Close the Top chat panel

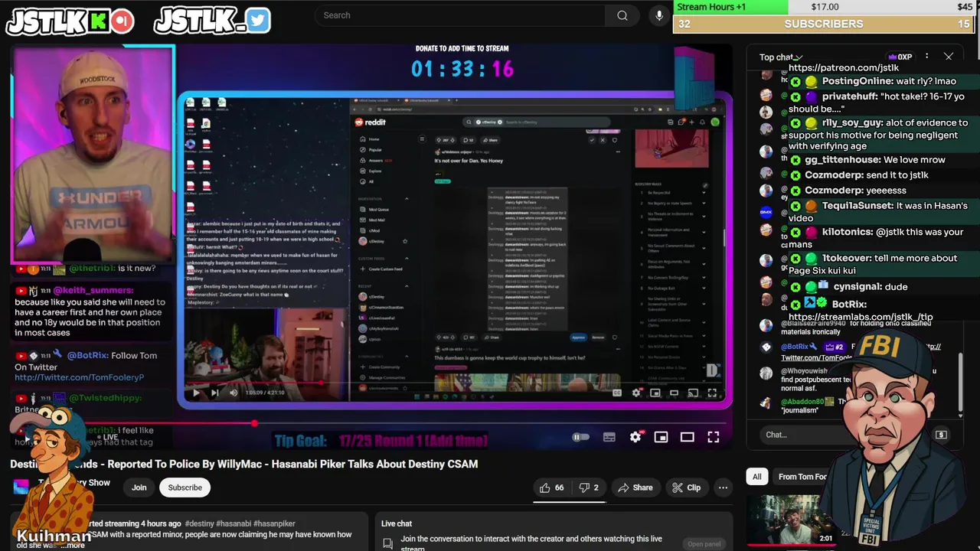[x=949, y=57]
